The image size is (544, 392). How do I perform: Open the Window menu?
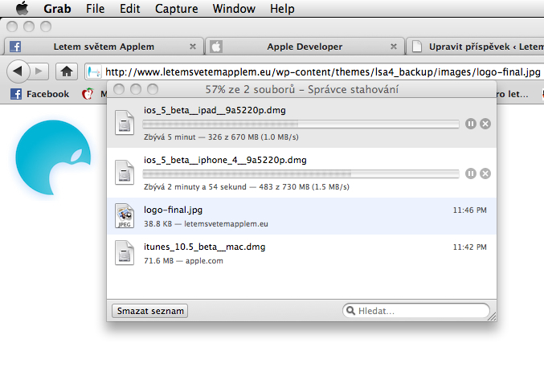(x=234, y=8)
